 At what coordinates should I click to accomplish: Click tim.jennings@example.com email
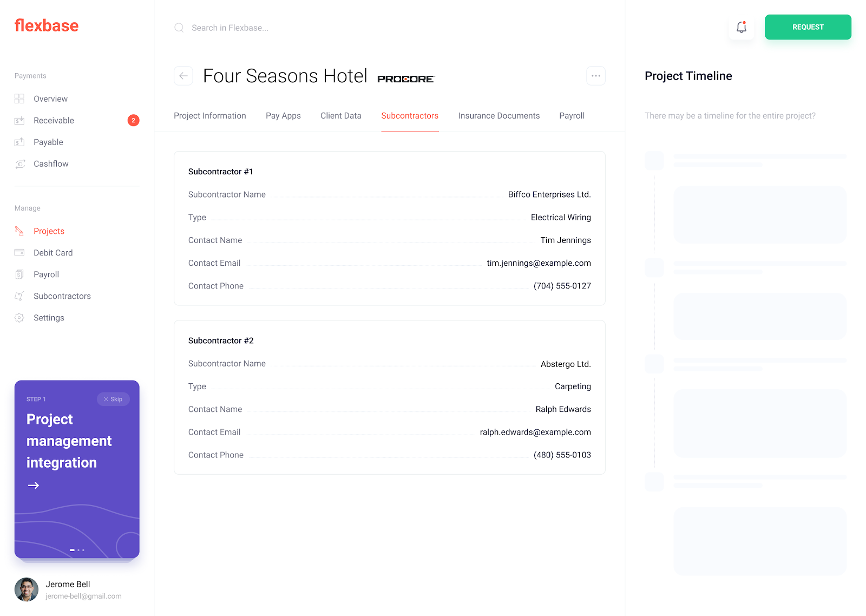(539, 263)
